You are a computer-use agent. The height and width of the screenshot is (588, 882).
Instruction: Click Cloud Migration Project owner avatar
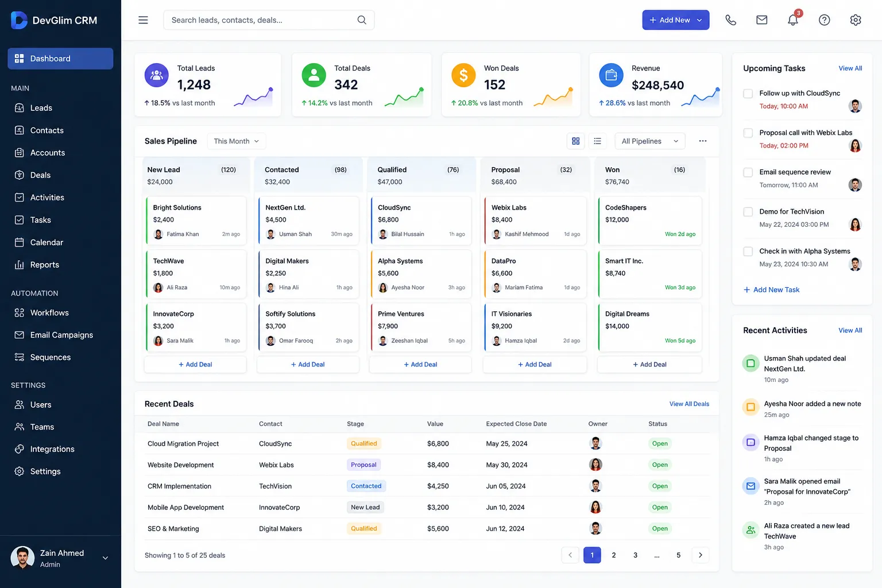click(596, 443)
